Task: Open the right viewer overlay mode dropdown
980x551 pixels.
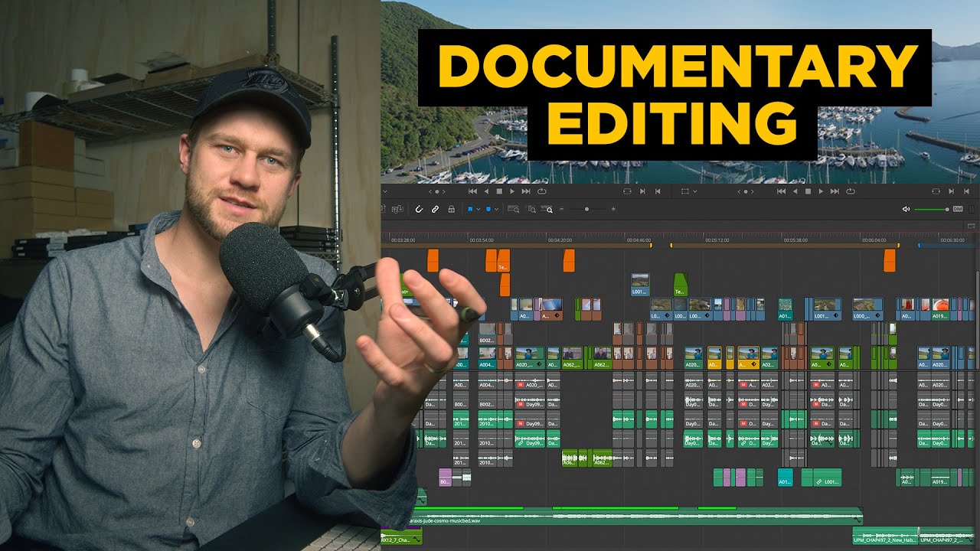Action: point(694,191)
